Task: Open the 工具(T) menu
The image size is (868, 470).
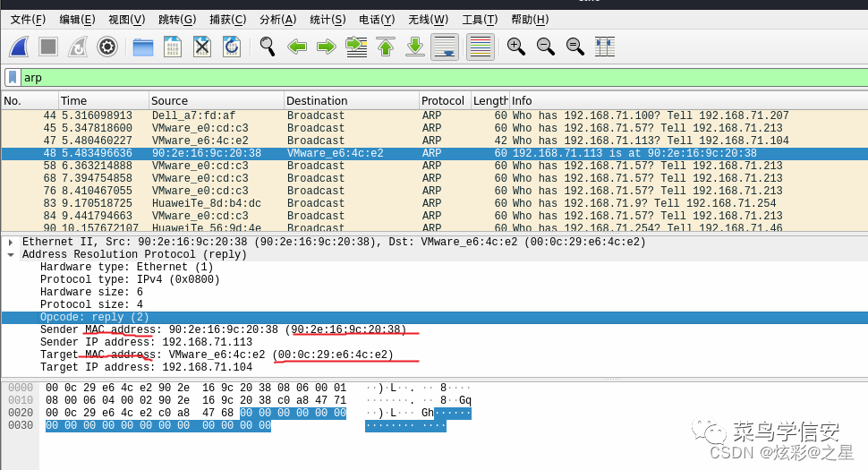Action: click(x=480, y=20)
